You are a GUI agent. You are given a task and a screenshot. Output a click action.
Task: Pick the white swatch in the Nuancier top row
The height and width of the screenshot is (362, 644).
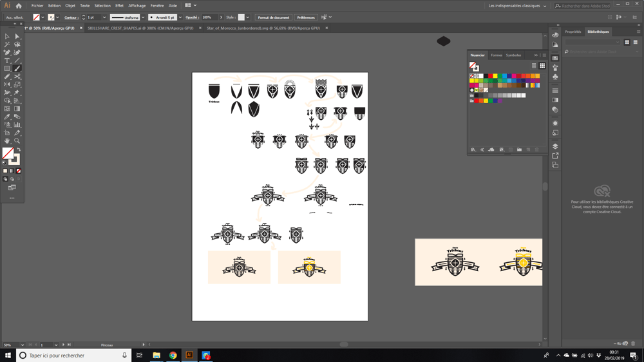[481, 76]
